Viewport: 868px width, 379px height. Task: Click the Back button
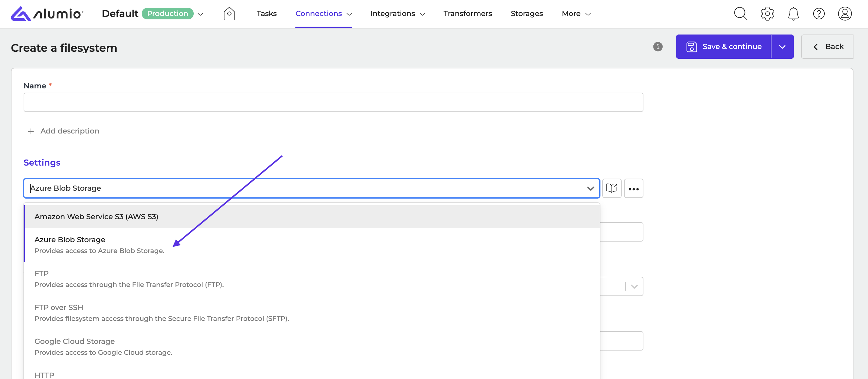(827, 47)
